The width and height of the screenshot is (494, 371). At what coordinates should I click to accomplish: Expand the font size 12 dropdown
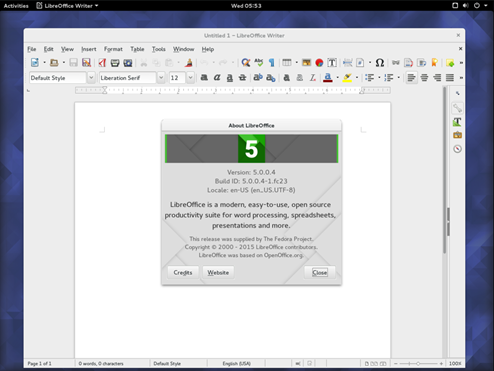point(190,78)
